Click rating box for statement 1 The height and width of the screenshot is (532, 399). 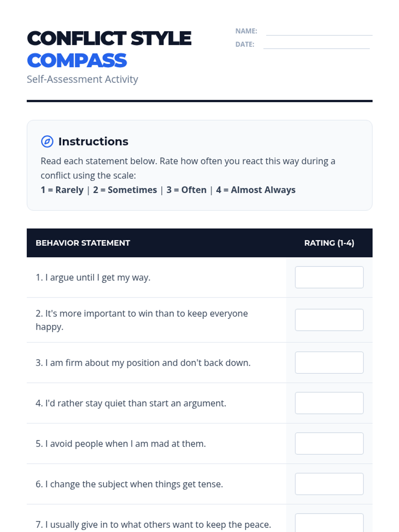[329, 277]
